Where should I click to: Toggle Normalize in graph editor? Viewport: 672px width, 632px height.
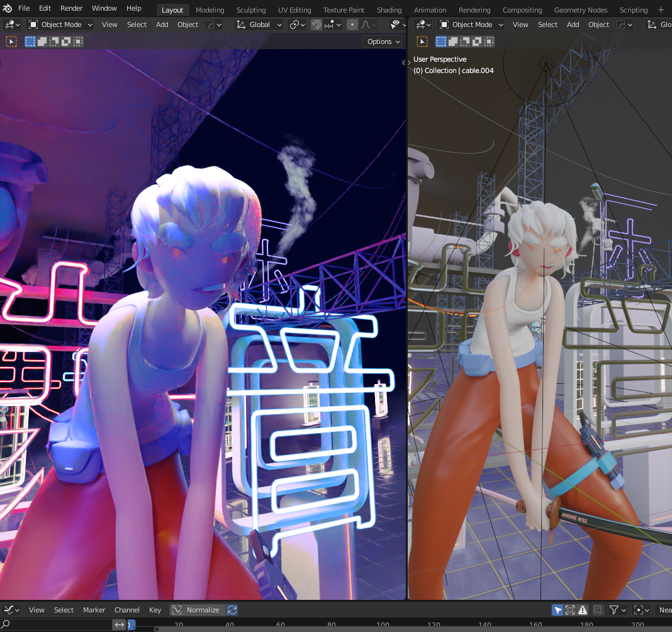tap(198, 610)
